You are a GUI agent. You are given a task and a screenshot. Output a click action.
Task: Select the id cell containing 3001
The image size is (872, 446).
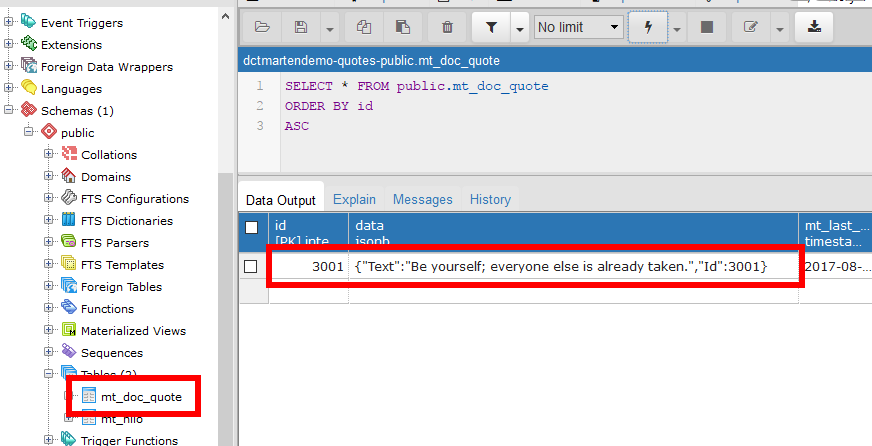click(x=309, y=266)
